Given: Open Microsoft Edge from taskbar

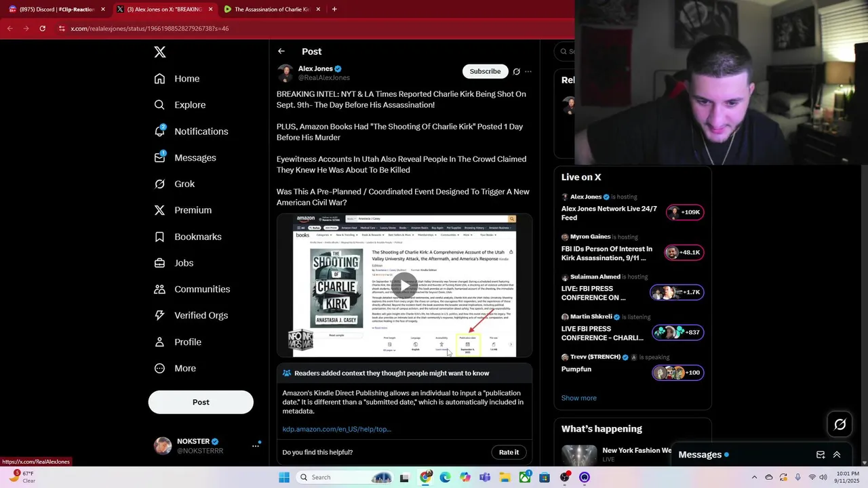Looking at the screenshot, I should point(445,477).
